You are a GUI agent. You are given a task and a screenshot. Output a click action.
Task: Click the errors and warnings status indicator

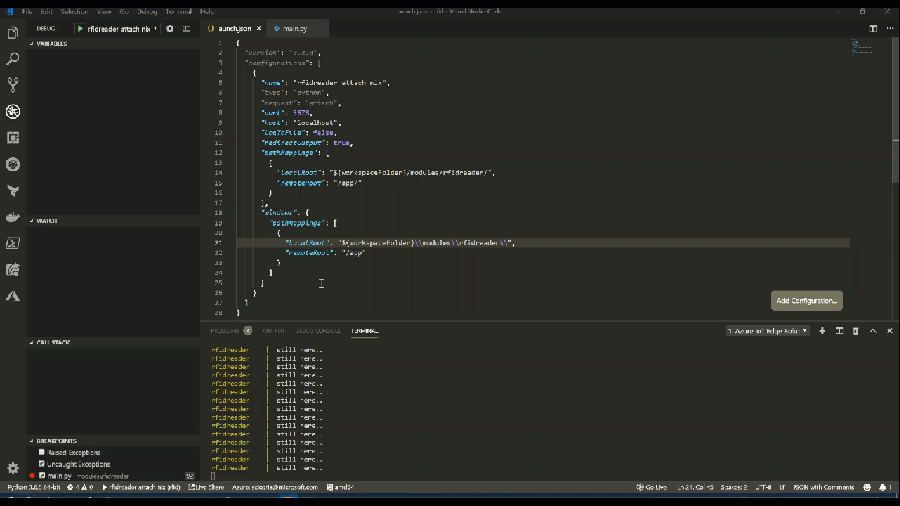[x=80, y=487]
